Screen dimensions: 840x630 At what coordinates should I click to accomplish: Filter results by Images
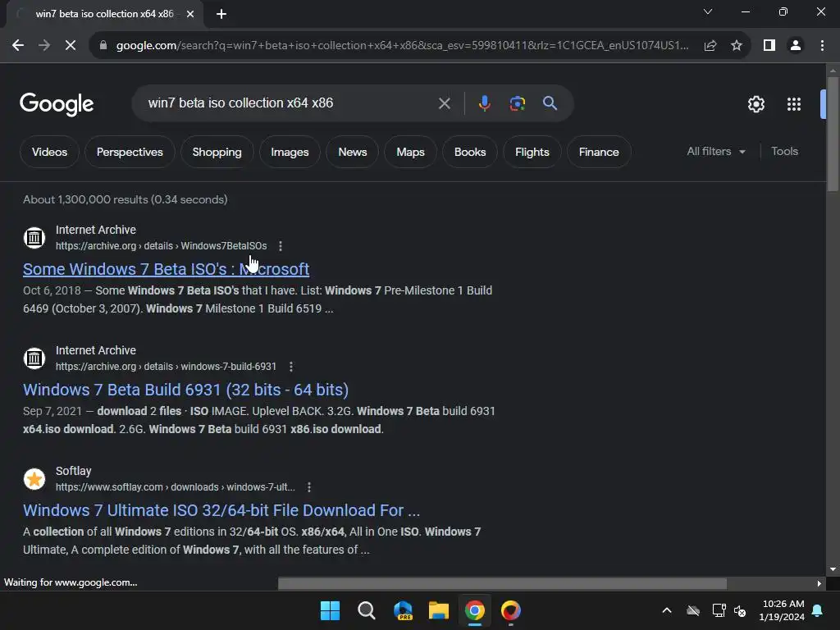[x=290, y=152]
